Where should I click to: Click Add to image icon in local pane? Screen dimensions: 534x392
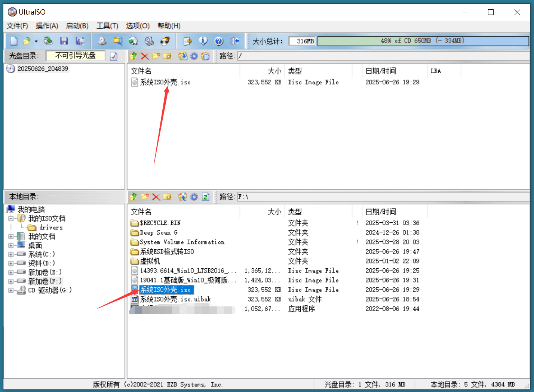click(182, 197)
